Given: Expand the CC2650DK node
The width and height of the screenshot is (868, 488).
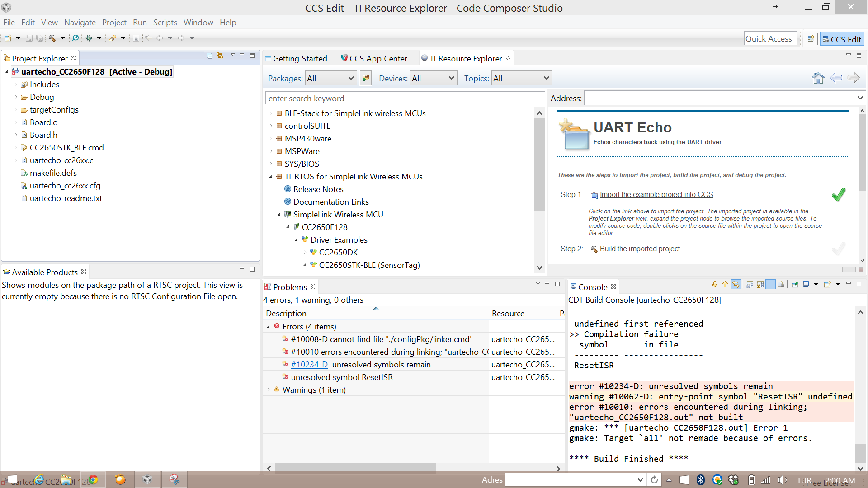Looking at the screenshot, I should point(305,253).
